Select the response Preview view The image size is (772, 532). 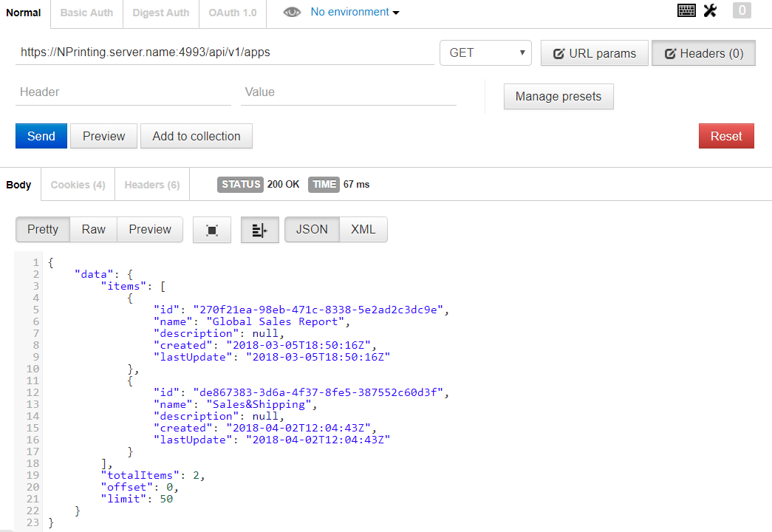tap(150, 230)
